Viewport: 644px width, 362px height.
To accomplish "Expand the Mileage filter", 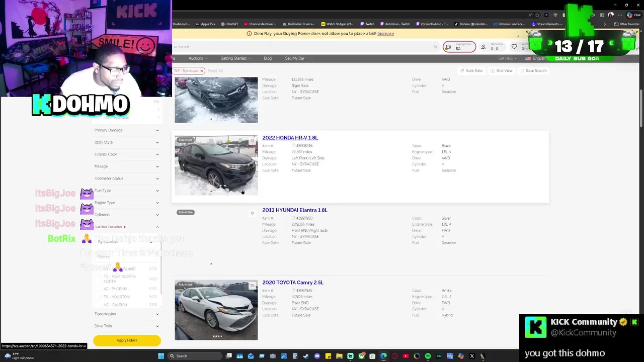I will pos(127,166).
